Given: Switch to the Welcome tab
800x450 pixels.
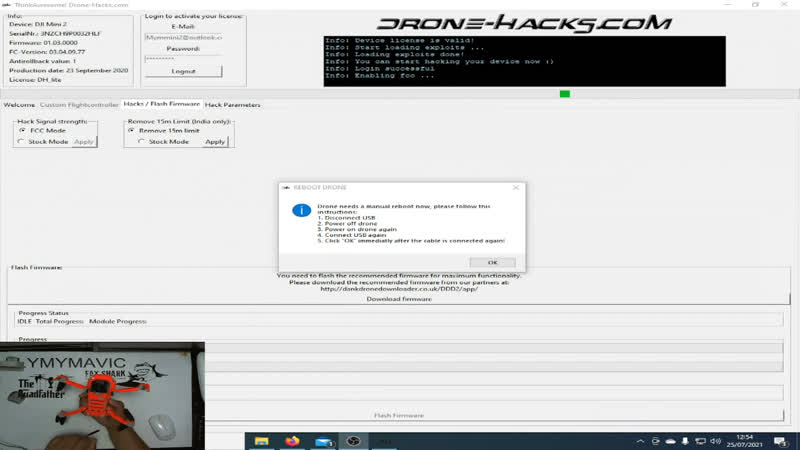Looking at the screenshot, I should point(19,105).
